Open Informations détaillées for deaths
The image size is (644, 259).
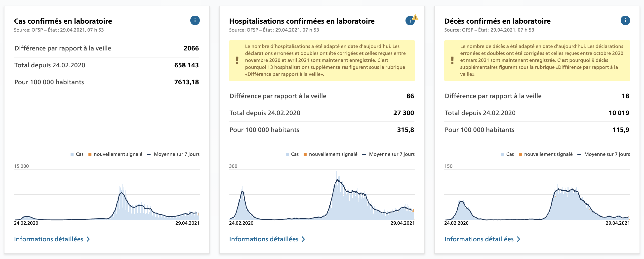point(479,239)
